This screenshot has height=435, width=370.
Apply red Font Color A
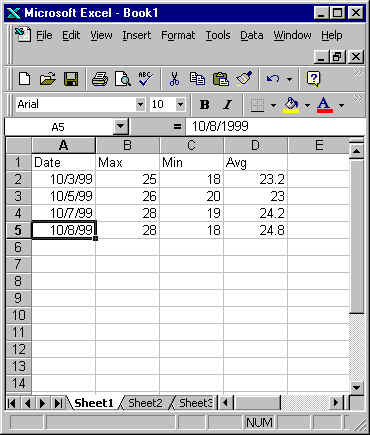click(x=325, y=105)
